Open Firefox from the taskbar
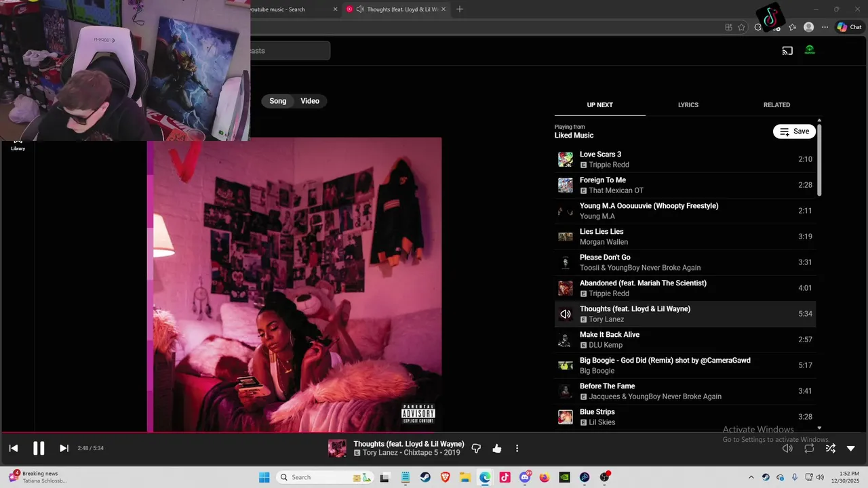Screen dimensions: 868x488 click(x=545, y=477)
